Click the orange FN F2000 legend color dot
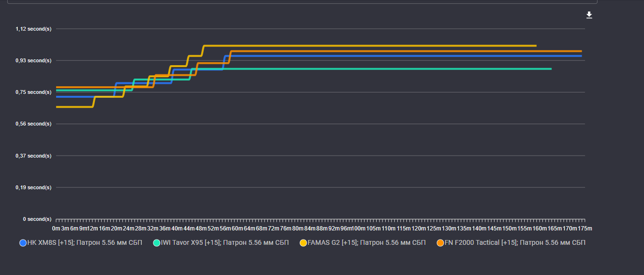 click(x=440, y=243)
